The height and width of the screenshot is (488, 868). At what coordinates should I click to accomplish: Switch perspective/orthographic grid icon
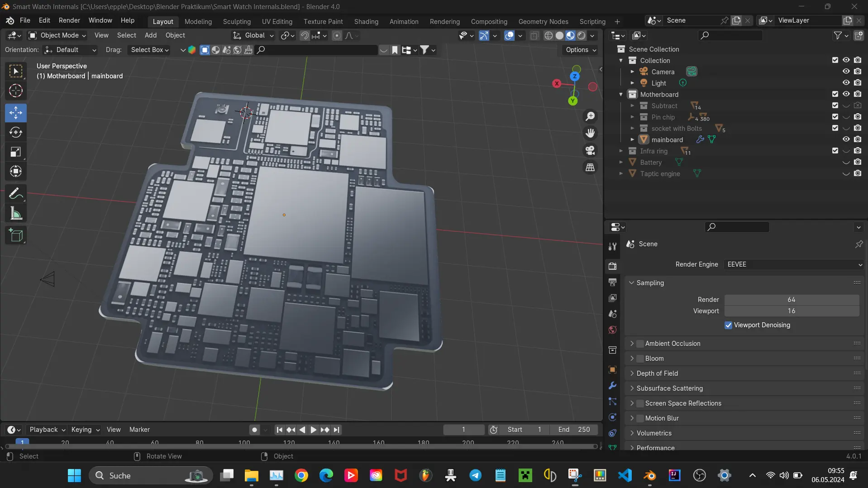(x=590, y=167)
